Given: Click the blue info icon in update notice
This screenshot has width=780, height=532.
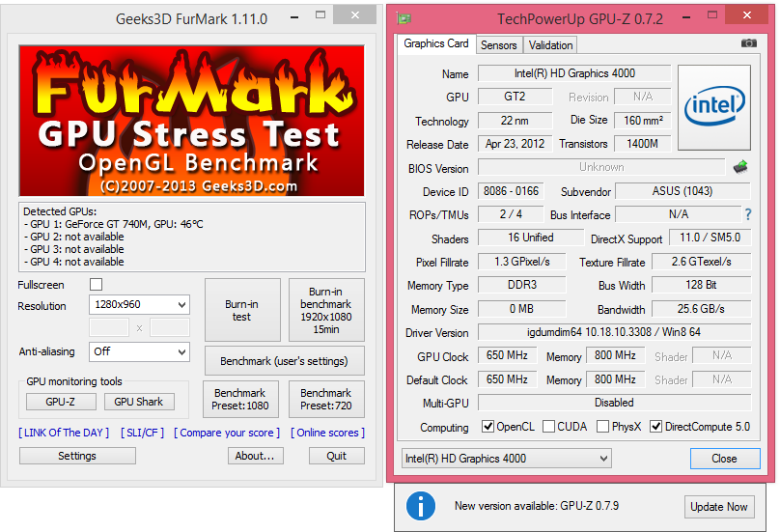Looking at the screenshot, I should 421,506.
